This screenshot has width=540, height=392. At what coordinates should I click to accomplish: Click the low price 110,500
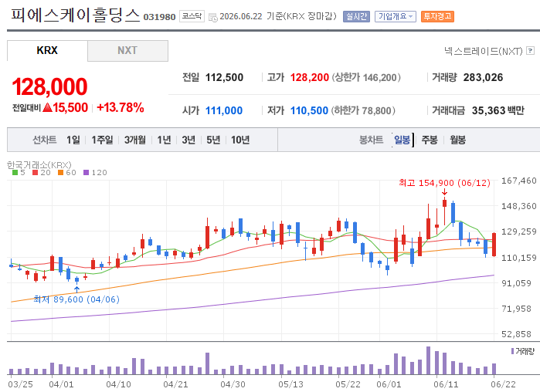pos(309,110)
